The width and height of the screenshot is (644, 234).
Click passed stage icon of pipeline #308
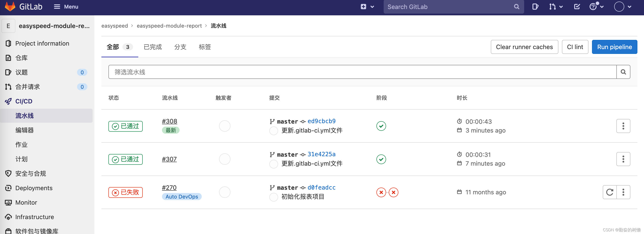click(x=381, y=126)
